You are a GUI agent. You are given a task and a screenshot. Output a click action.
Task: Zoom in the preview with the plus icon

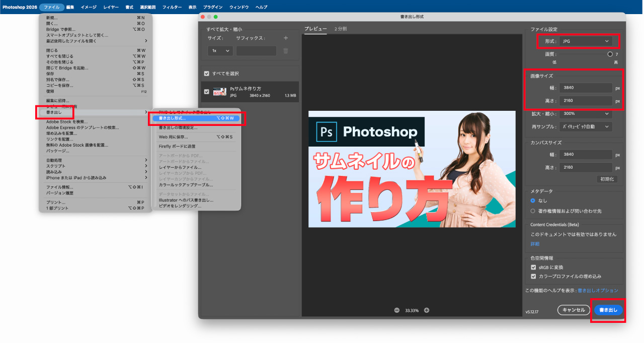(427, 310)
